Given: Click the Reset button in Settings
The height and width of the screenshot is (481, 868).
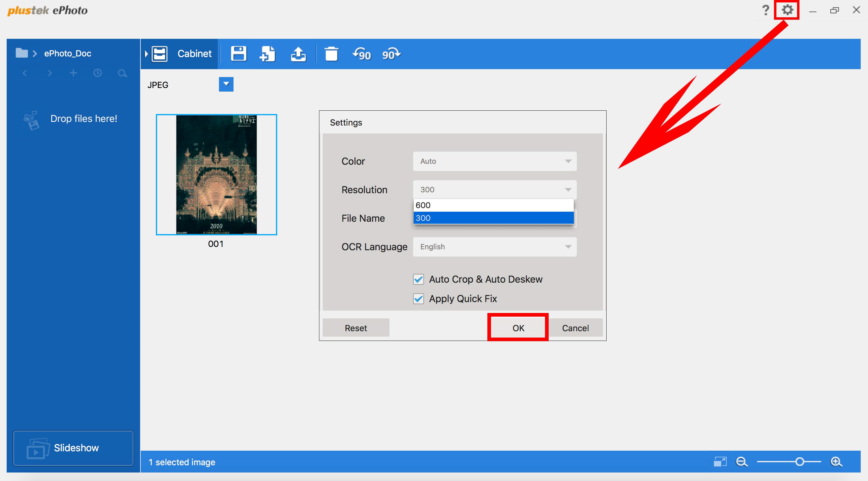Looking at the screenshot, I should pyautogui.click(x=355, y=328).
